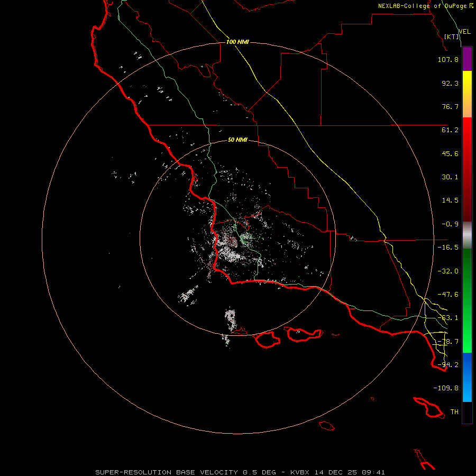Click the -16.5 legend value
This screenshot has width=476, height=476.
[448, 248]
